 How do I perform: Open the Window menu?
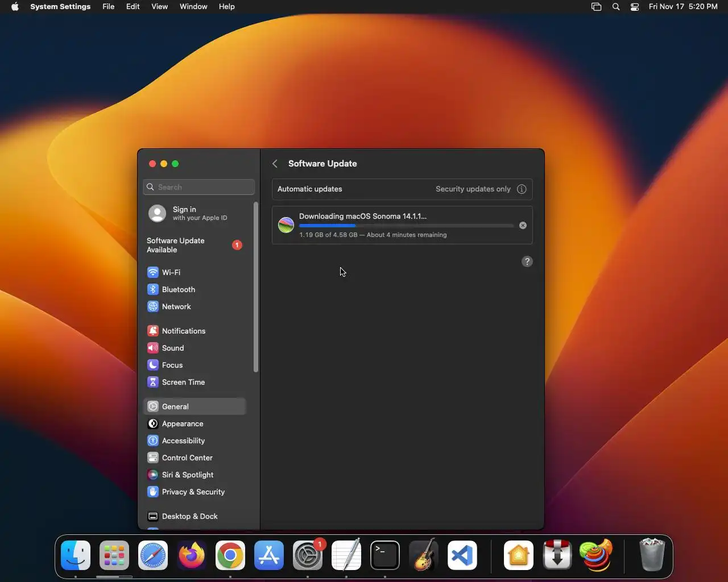[193, 7]
